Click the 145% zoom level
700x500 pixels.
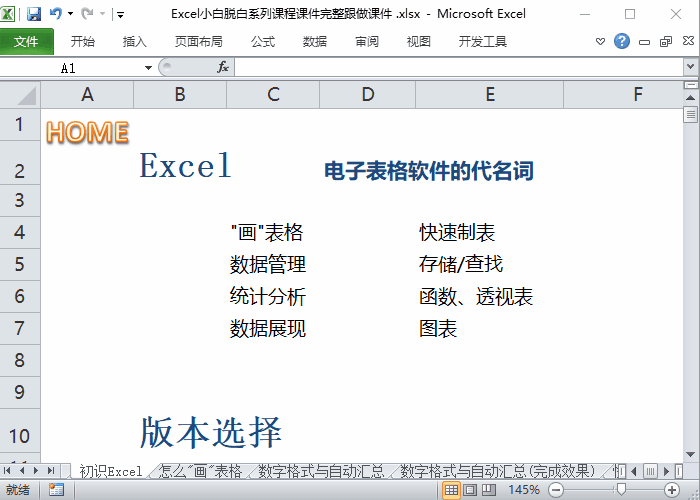click(524, 490)
